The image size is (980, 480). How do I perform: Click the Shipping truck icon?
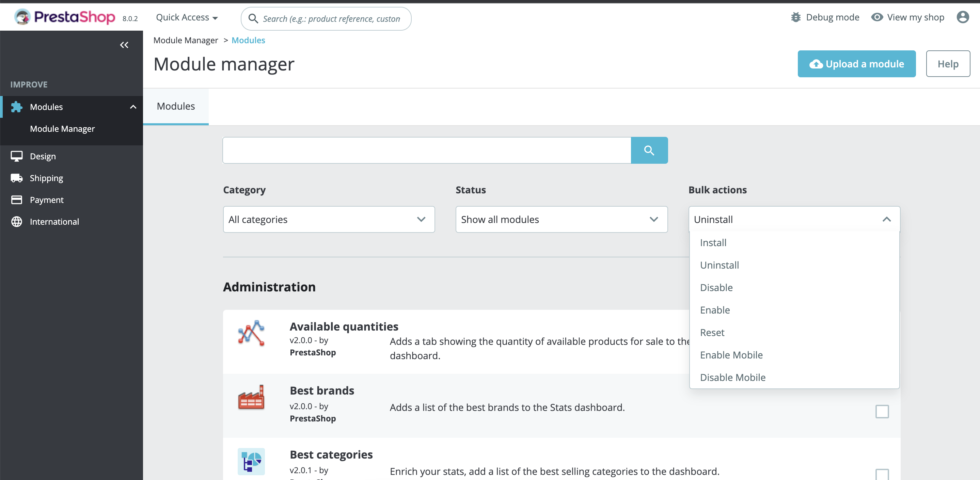[x=17, y=177]
